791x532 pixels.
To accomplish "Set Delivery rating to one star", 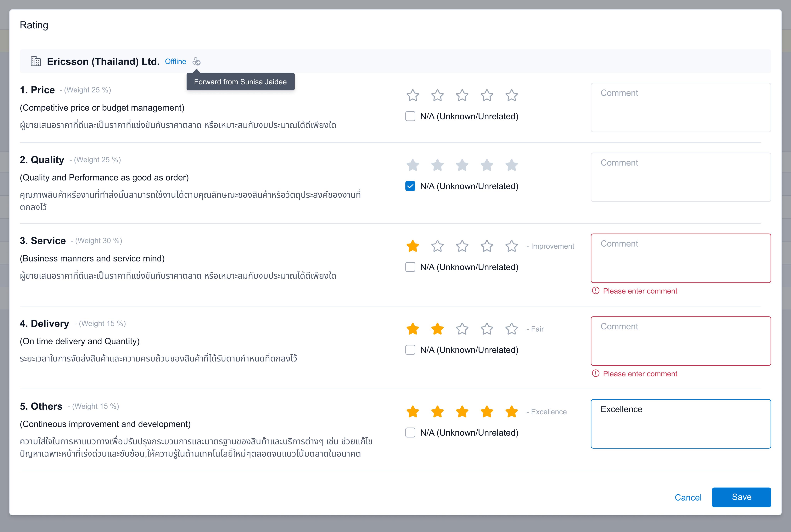I will (x=413, y=329).
